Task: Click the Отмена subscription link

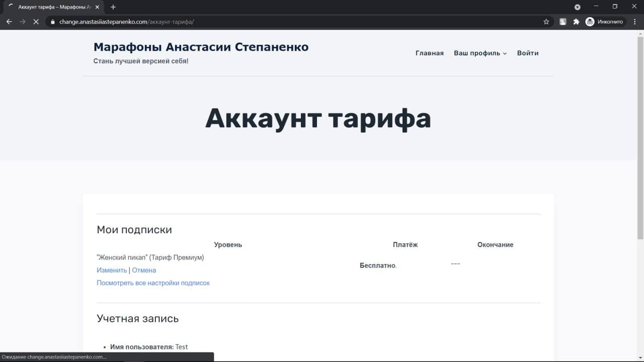Action: coord(144,270)
